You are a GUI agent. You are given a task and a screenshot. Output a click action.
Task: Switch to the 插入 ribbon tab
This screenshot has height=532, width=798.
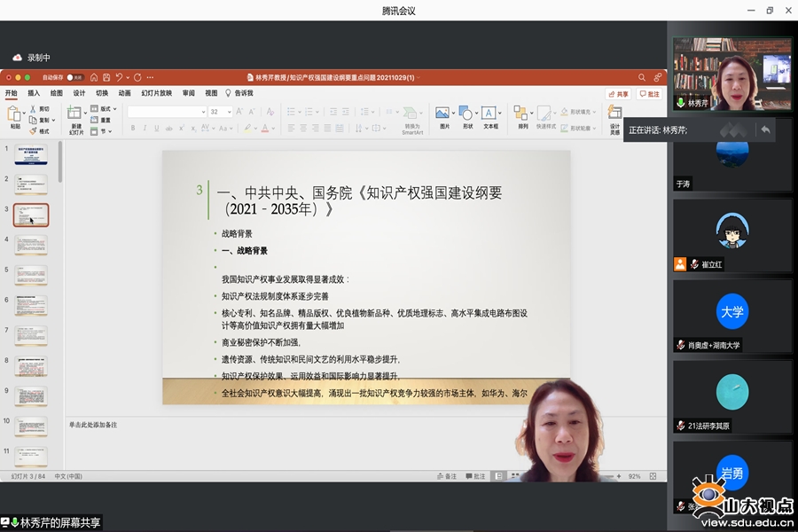tap(34, 93)
